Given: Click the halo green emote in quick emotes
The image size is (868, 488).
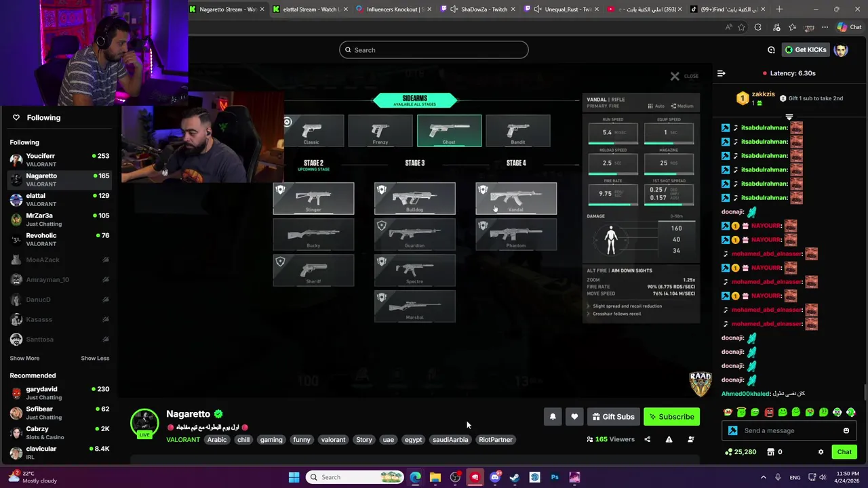Looking at the screenshot, I should [741, 412].
